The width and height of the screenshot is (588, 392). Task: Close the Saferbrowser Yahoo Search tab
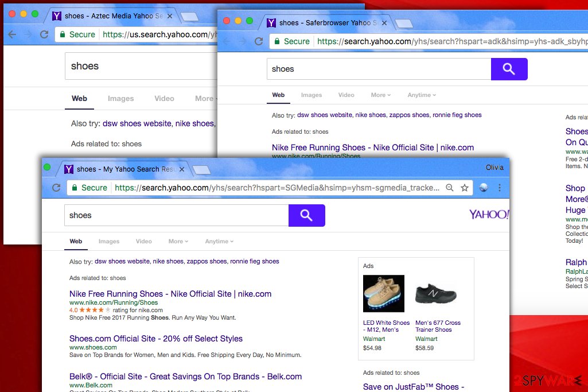click(384, 23)
